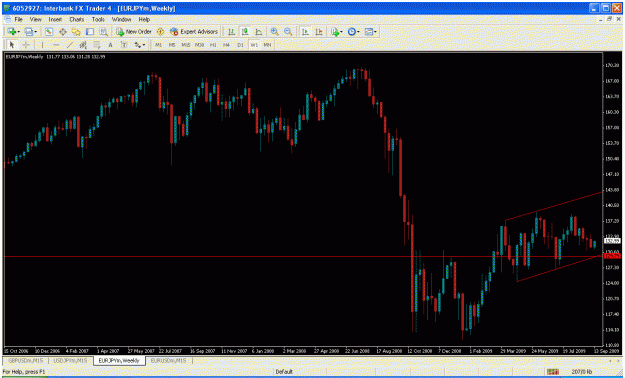Open the Templates dropdown arrow
The image size is (625, 378).
click(x=376, y=32)
